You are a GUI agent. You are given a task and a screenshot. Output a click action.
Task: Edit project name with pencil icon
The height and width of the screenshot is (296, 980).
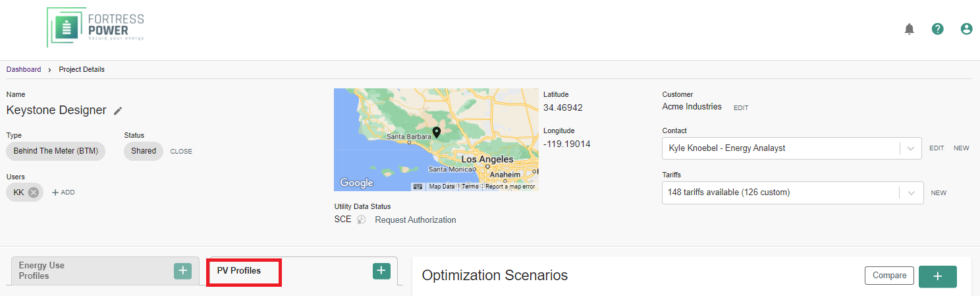pyautogui.click(x=118, y=111)
